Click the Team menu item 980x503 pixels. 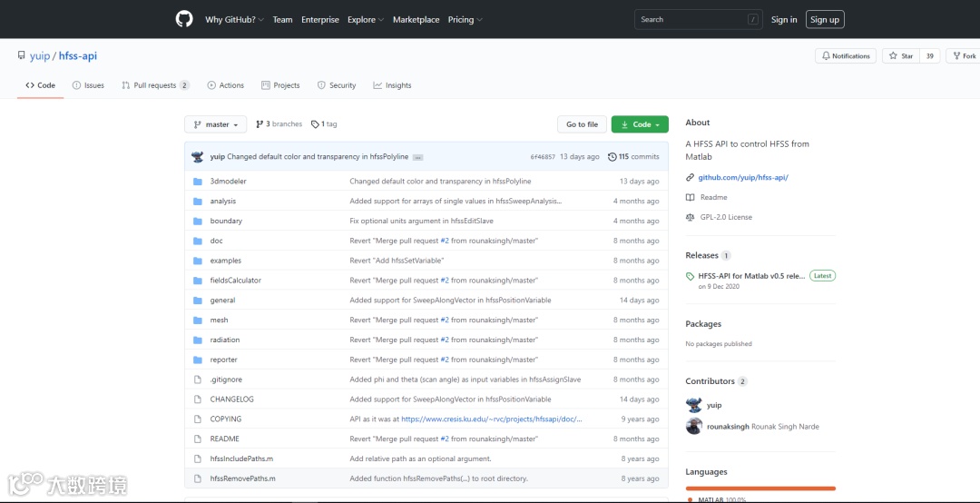click(x=282, y=19)
